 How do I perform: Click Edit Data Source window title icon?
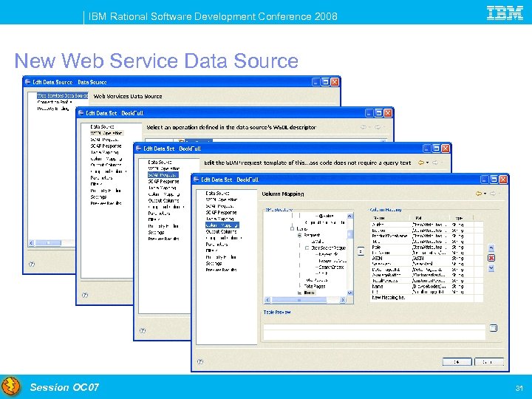click(28, 82)
